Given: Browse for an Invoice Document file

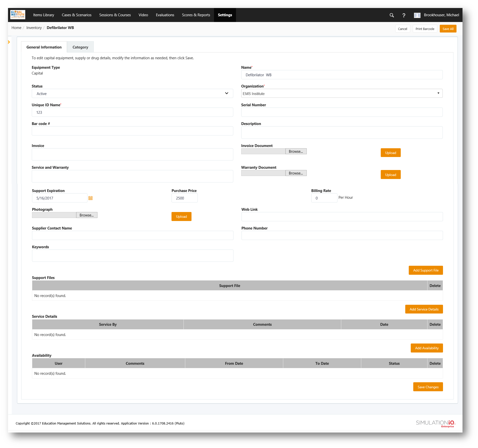Looking at the screenshot, I should coord(296,151).
